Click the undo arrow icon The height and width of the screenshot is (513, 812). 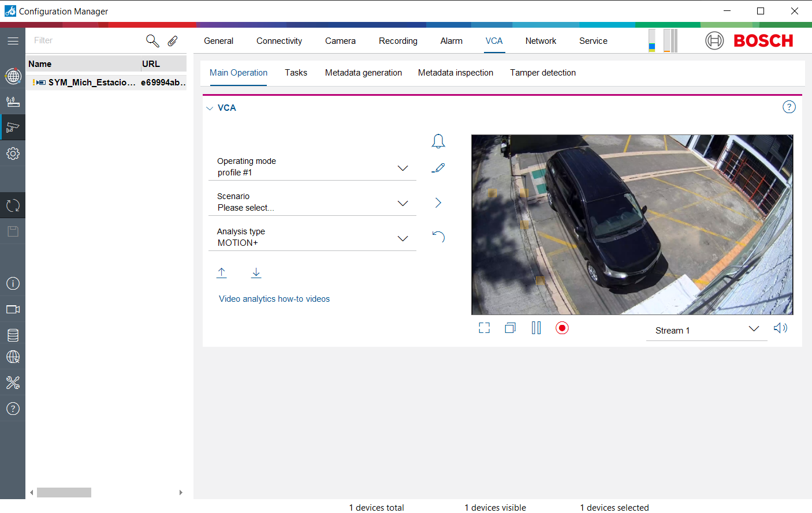click(438, 237)
